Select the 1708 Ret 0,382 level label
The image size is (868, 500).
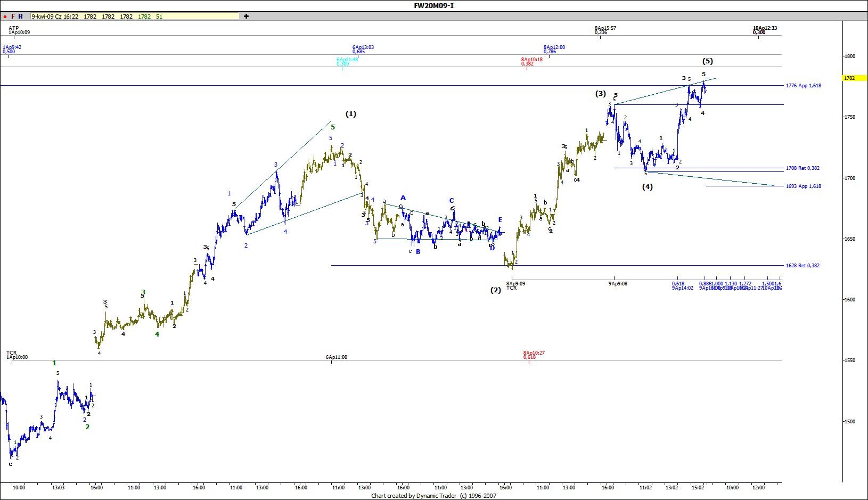click(x=803, y=168)
